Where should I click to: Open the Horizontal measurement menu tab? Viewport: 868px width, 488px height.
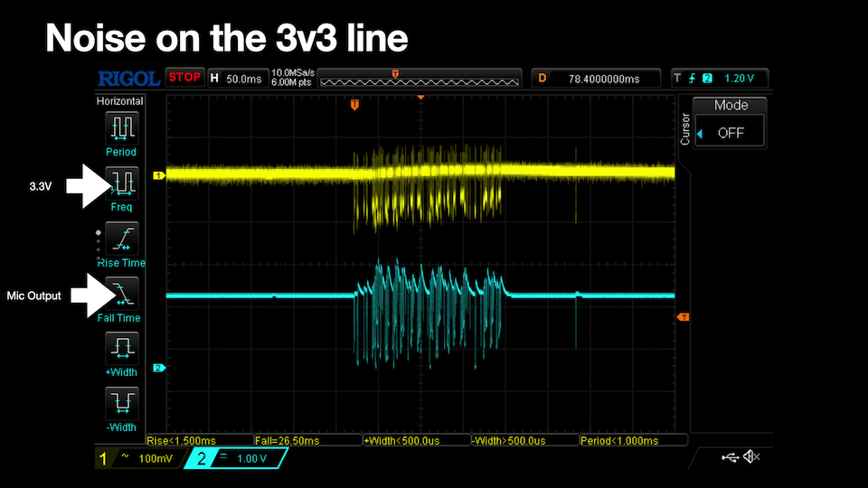(x=120, y=101)
